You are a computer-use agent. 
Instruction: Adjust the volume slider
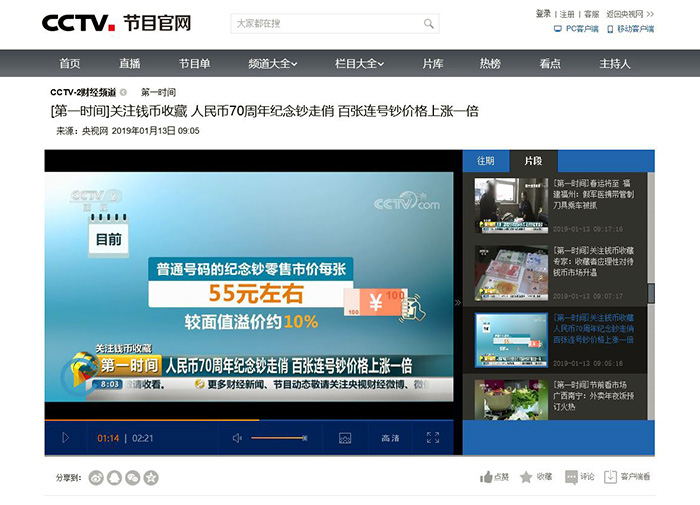[278, 438]
